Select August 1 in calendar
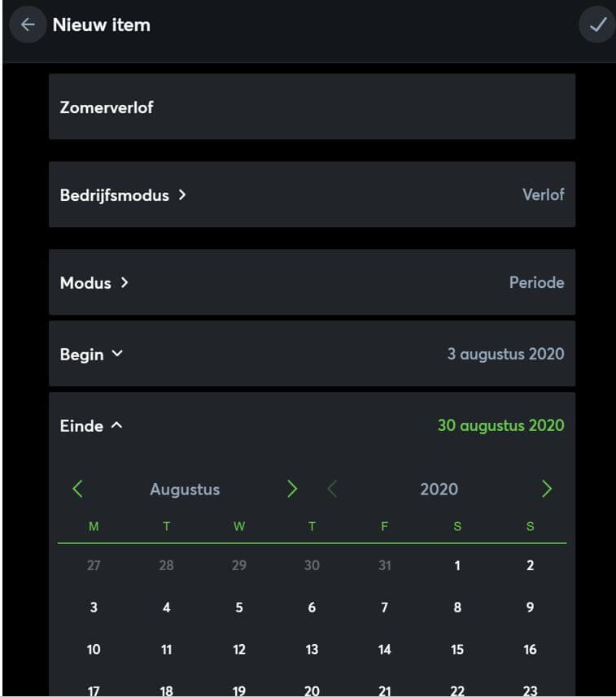This screenshot has height=697, width=616. [x=457, y=565]
